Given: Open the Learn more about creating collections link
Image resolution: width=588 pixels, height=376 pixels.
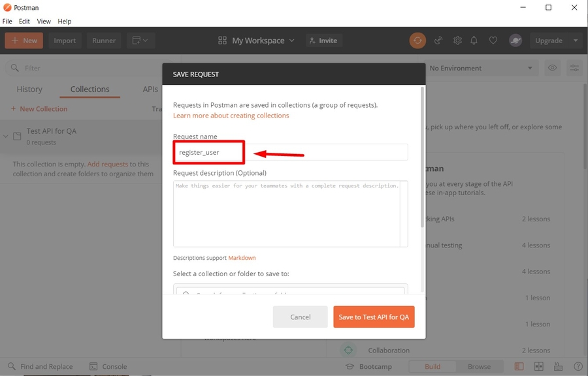Looking at the screenshot, I should [x=231, y=115].
